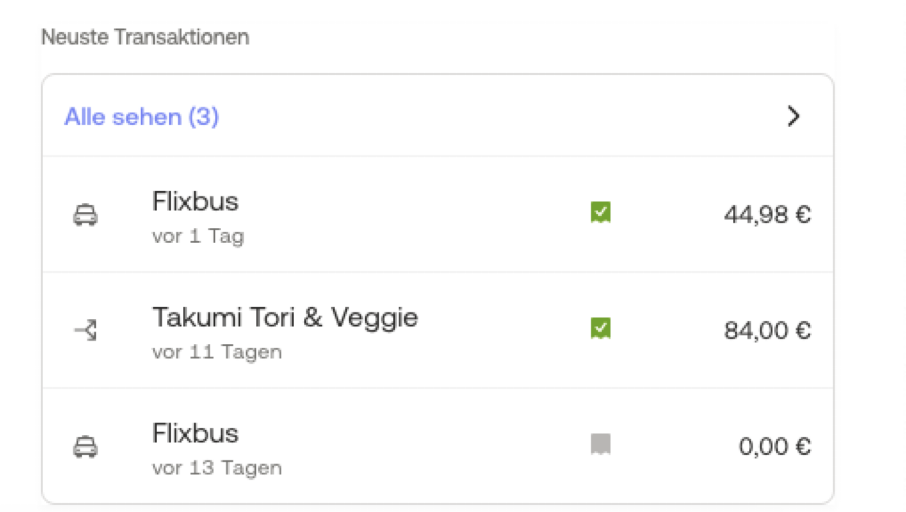Click the car icon beside the 0,00 € Flixbus entry
Image resolution: width=906 pixels, height=512 pixels.
pyautogui.click(x=86, y=447)
